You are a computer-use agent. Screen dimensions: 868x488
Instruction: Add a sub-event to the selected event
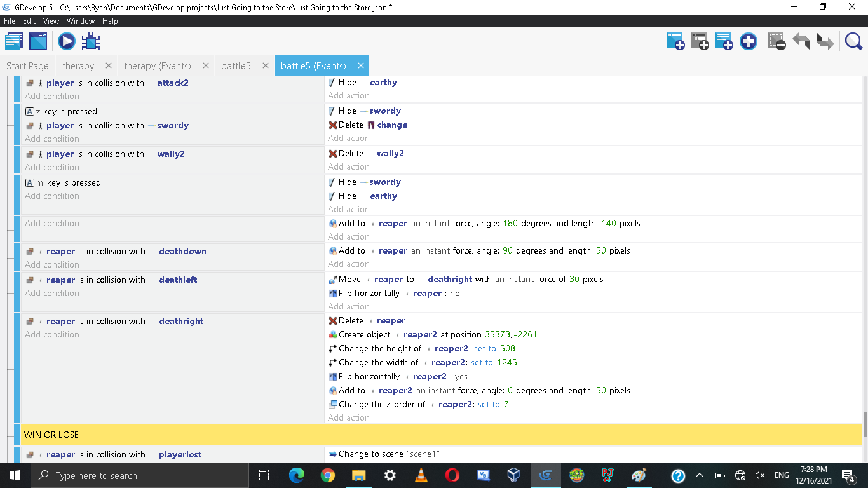point(700,42)
